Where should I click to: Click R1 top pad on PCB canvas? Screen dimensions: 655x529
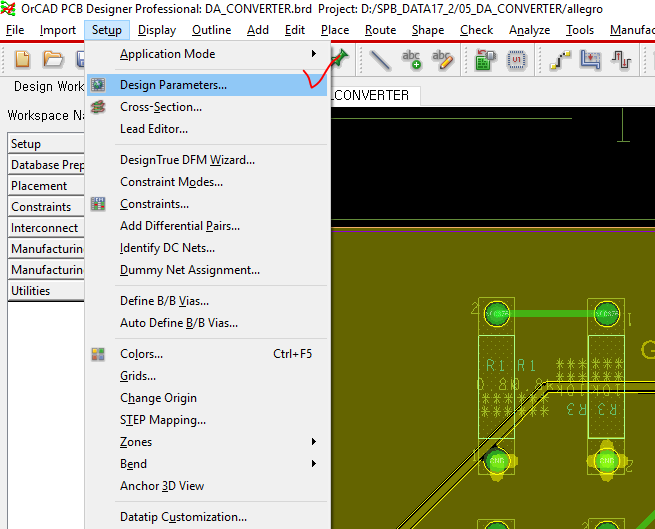click(497, 313)
